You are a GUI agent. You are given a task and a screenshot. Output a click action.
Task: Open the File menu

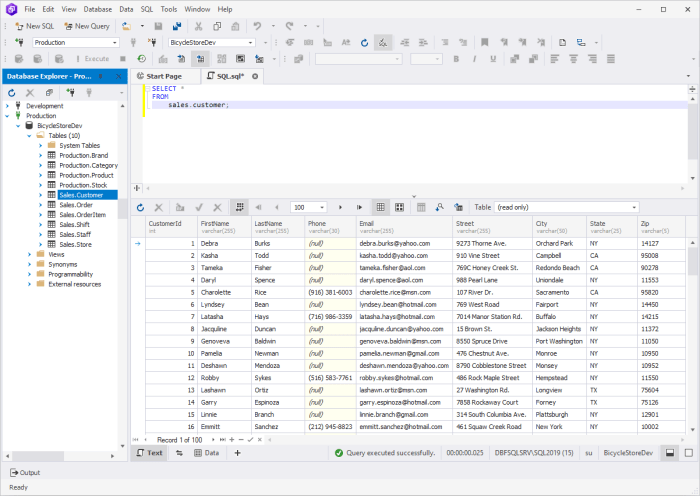pos(29,9)
